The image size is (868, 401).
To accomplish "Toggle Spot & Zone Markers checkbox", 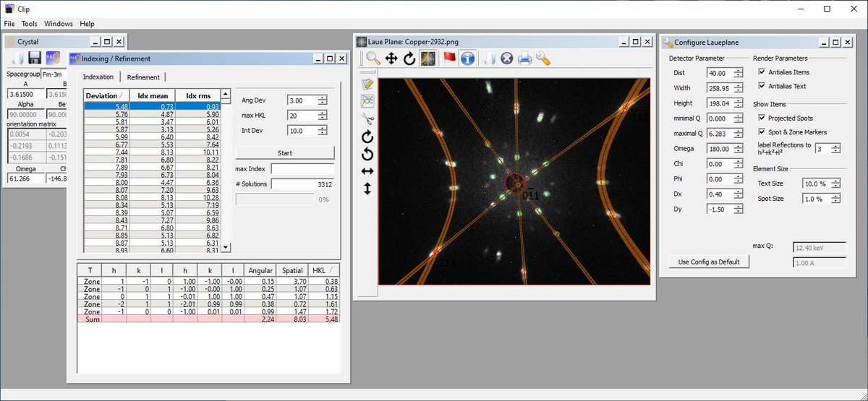I will (761, 131).
